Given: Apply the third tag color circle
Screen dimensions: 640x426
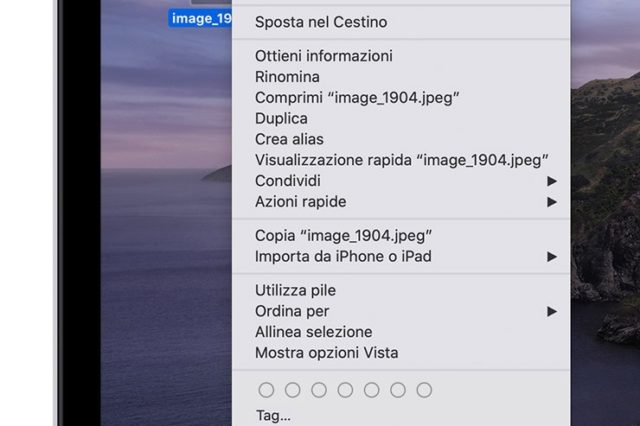Looking at the screenshot, I should (x=318, y=390).
